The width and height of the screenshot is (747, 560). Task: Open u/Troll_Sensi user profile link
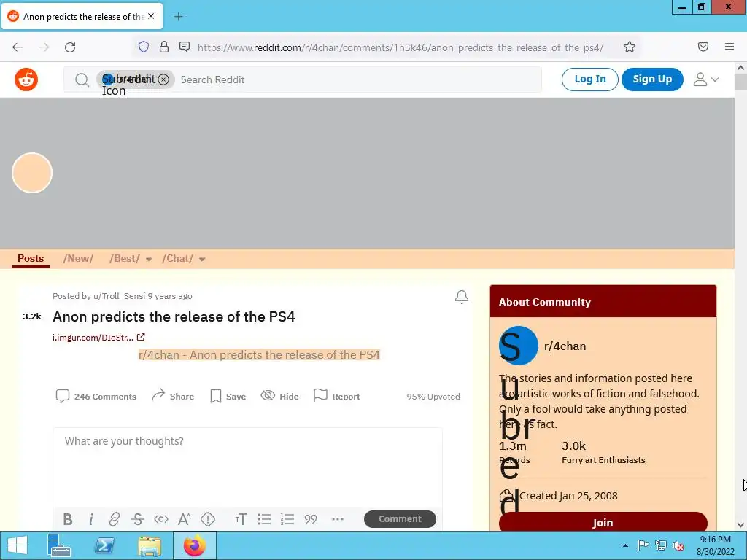coord(119,296)
